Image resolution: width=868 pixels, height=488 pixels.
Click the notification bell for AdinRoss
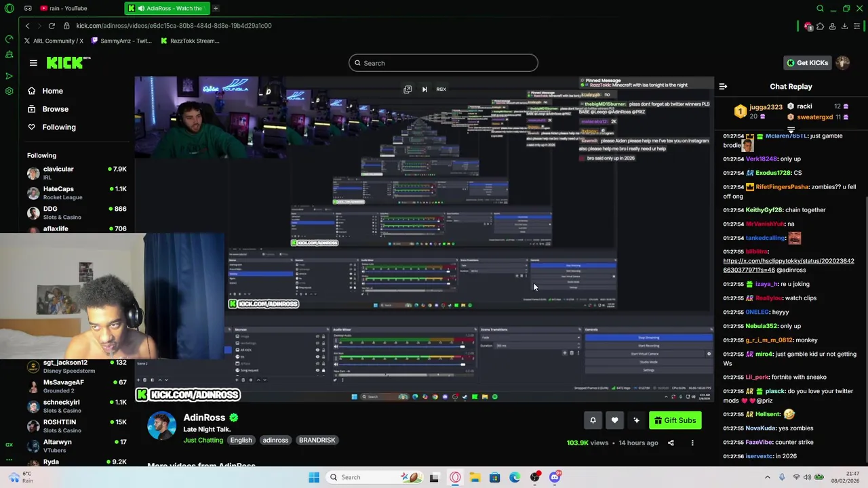[x=593, y=420]
